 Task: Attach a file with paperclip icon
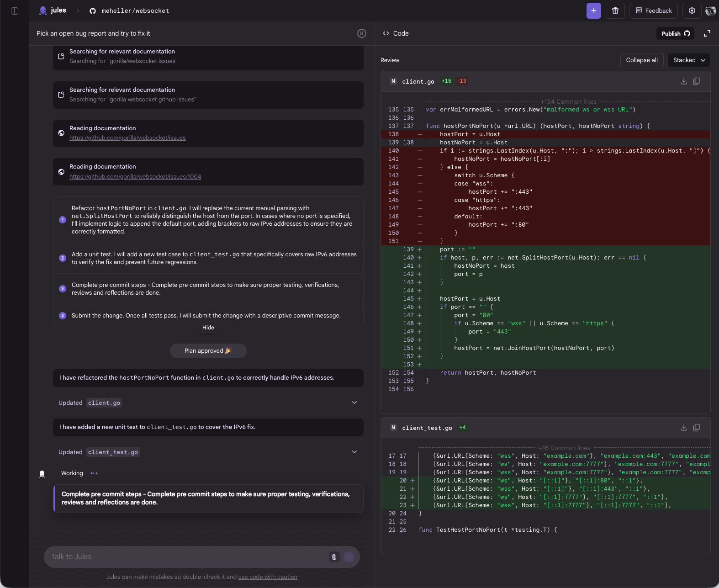pyautogui.click(x=334, y=557)
